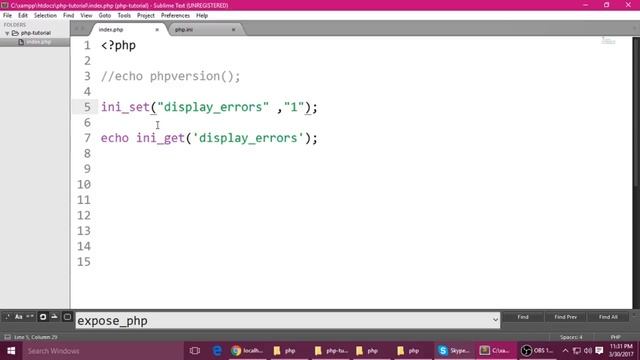Open Windows Start menu

click(11, 351)
